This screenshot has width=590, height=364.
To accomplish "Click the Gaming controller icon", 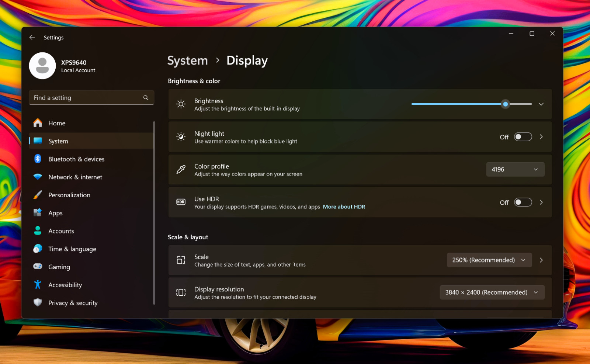I will tap(38, 266).
